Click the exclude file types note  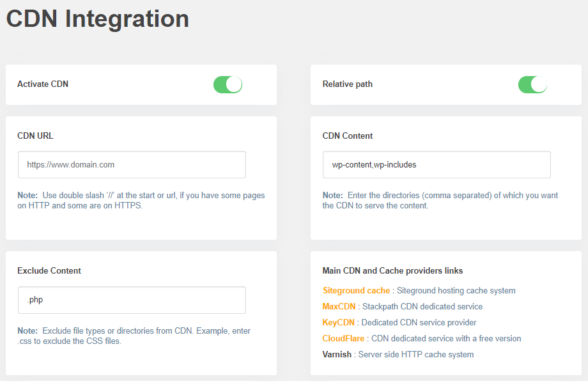134,336
